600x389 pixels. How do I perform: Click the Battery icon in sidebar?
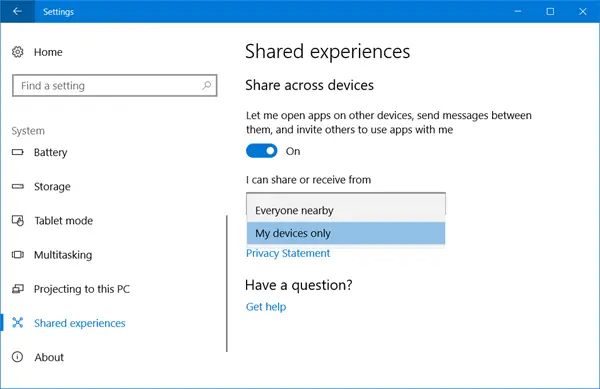coord(18,152)
